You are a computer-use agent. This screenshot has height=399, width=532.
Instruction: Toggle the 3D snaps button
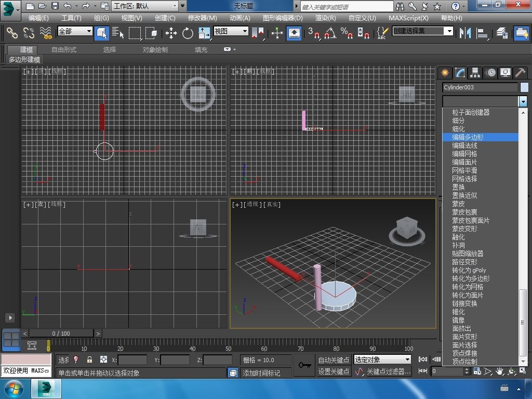(x=314, y=33)
